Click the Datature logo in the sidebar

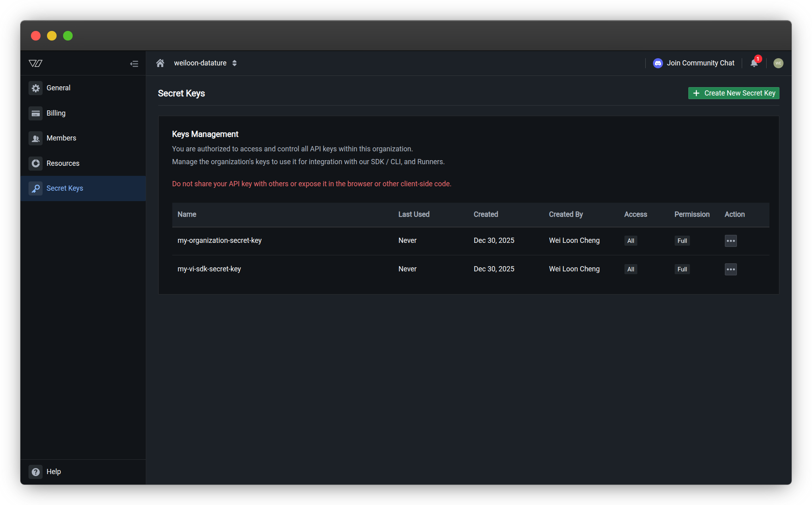(x=35, y=63)
